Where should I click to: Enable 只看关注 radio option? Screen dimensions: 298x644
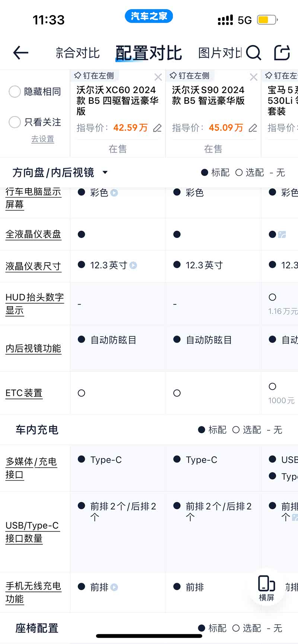click(x=15, y=122)
